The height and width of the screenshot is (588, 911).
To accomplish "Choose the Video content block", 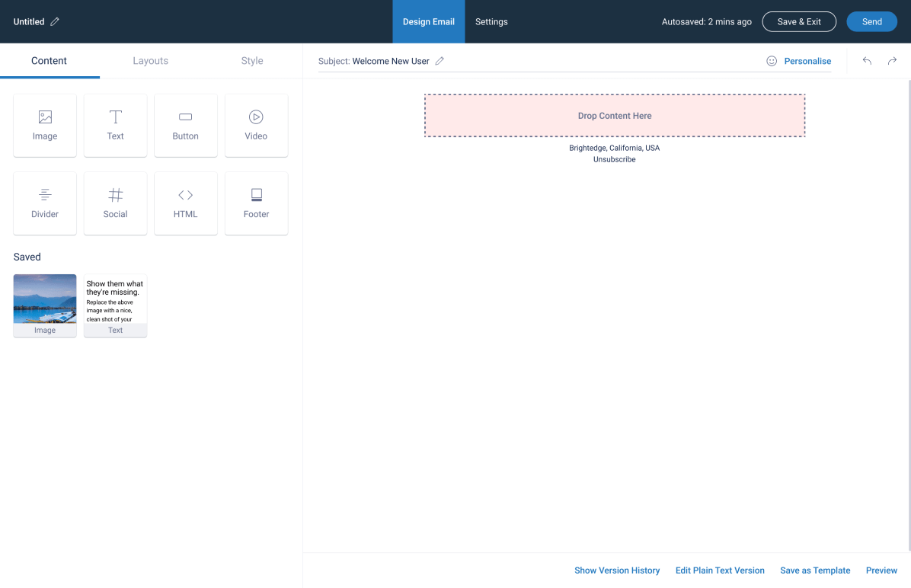I will coord(256,126).
